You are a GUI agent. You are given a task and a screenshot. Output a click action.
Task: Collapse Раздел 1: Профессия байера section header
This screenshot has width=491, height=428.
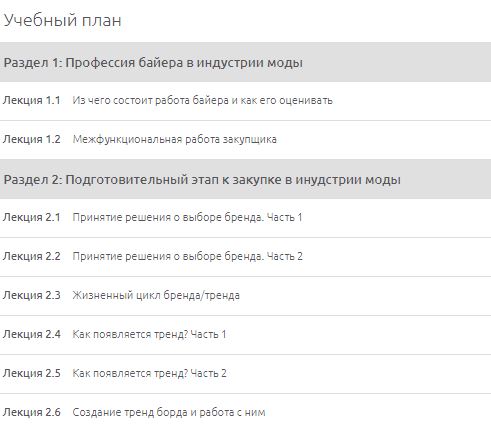pos(245,62)
